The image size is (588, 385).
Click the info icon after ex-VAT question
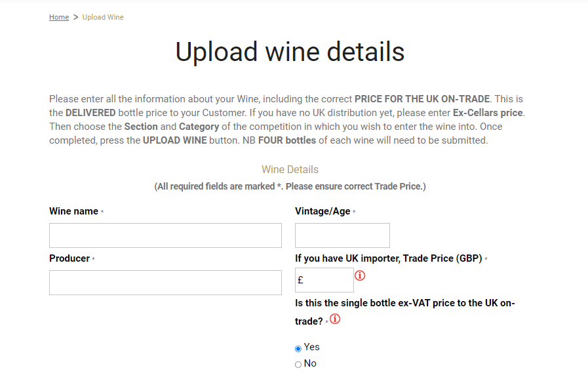click(x=335, y=319)
